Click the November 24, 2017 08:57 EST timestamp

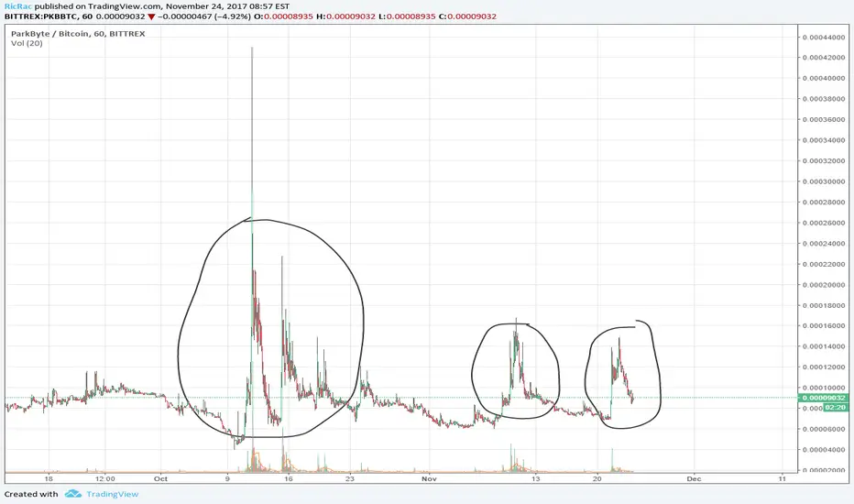[x=227, y=6]
